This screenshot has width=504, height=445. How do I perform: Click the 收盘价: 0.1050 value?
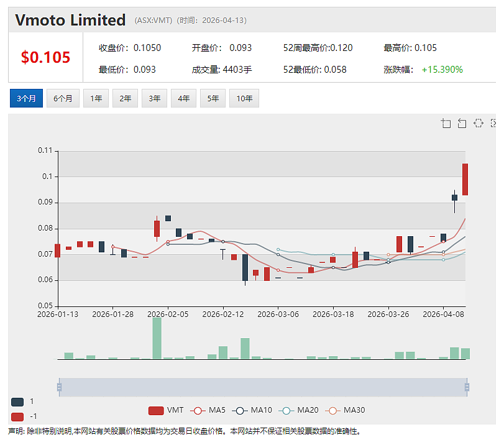coord(130,48)
